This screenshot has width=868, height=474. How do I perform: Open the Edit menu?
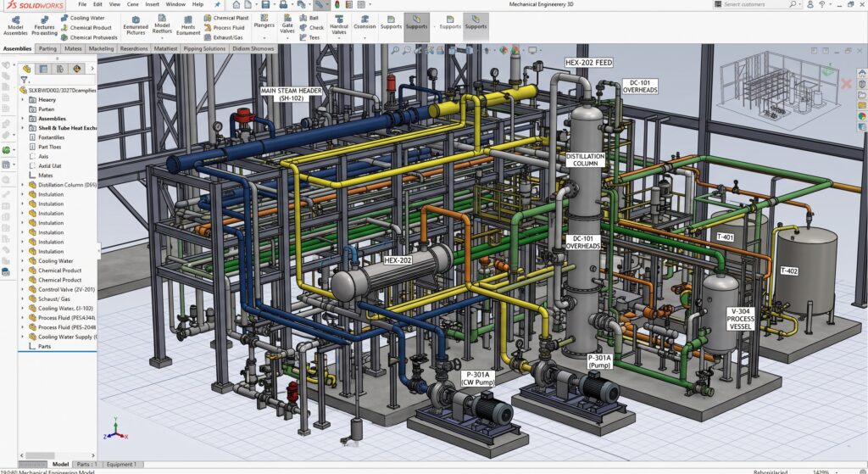(97, 4)
